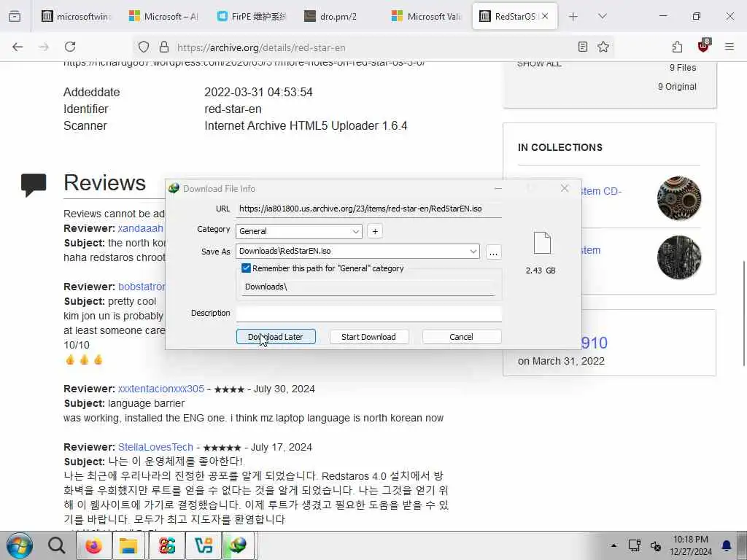Click the muted volume tray icon
The image size is (747, 560).
click(656, 545)
